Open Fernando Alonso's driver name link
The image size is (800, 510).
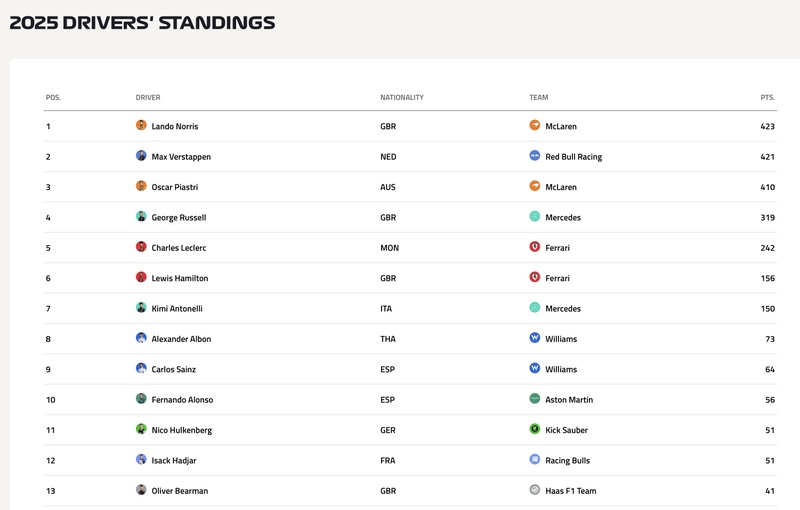pyautogui.click(x=182, y=400)
